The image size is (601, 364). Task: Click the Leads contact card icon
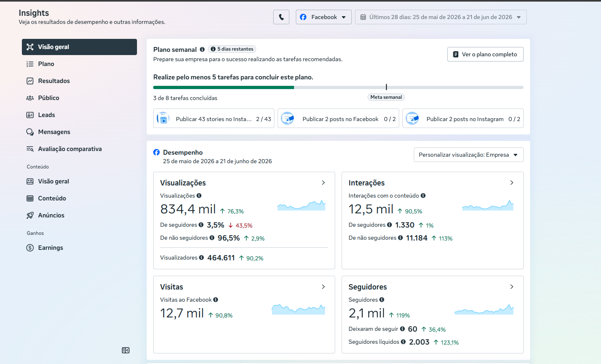pos(30,115)
